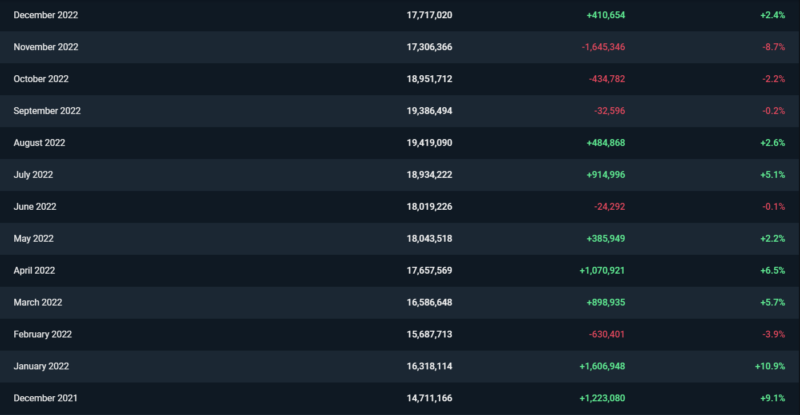This screenshot has width=800, height=415.
Task: Select the -1,645,346 change value
Action: click(x=598, y=47)
